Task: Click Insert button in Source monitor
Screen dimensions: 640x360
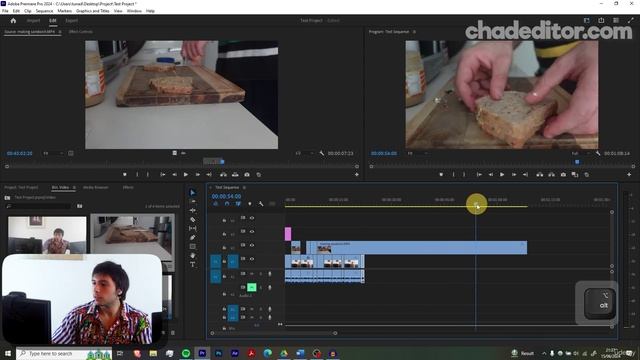Action: pyautogui.click(x=223, y=175)
